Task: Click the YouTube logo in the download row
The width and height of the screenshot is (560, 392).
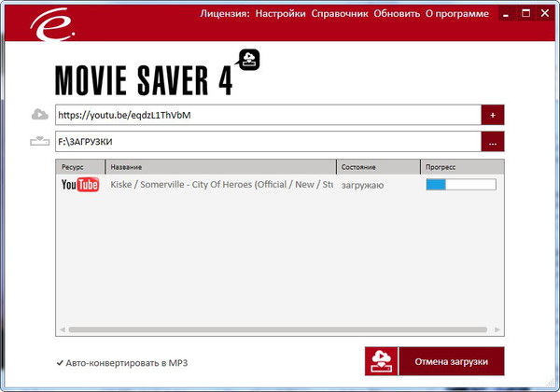Action: pos(80,185)
